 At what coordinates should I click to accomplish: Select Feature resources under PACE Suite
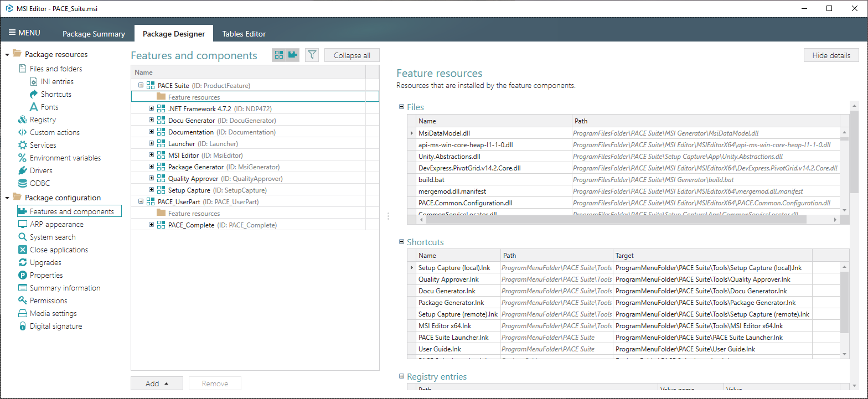(255, 97)
